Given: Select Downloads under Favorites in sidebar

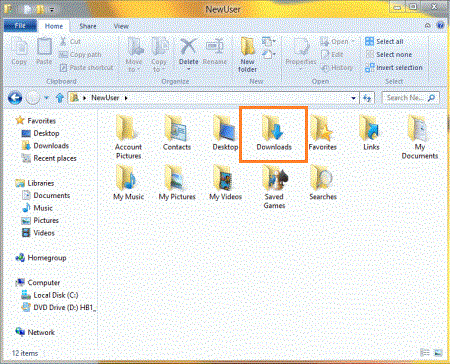Looking at the screenshot, I should click(x=45, y=146).
